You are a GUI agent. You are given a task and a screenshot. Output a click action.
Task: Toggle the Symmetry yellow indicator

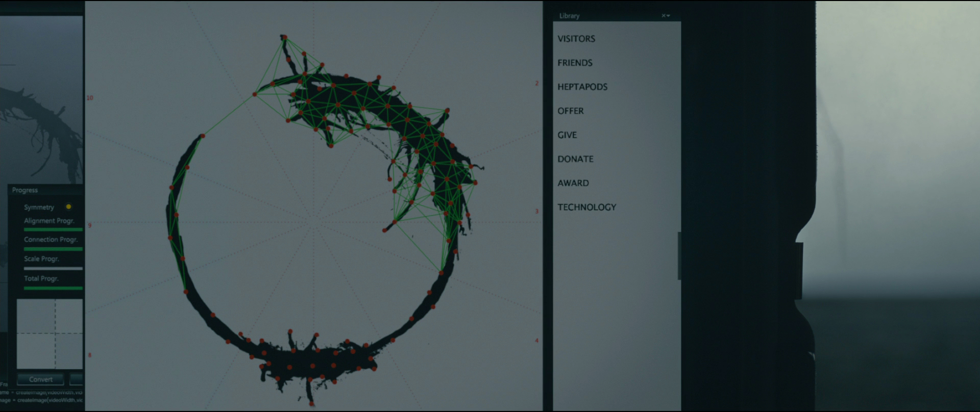68,207
